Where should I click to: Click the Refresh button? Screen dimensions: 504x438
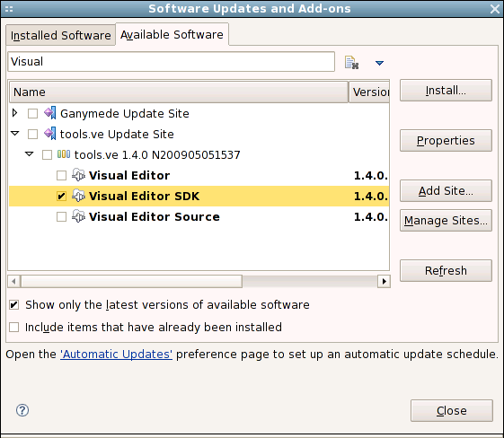(446, 271)
